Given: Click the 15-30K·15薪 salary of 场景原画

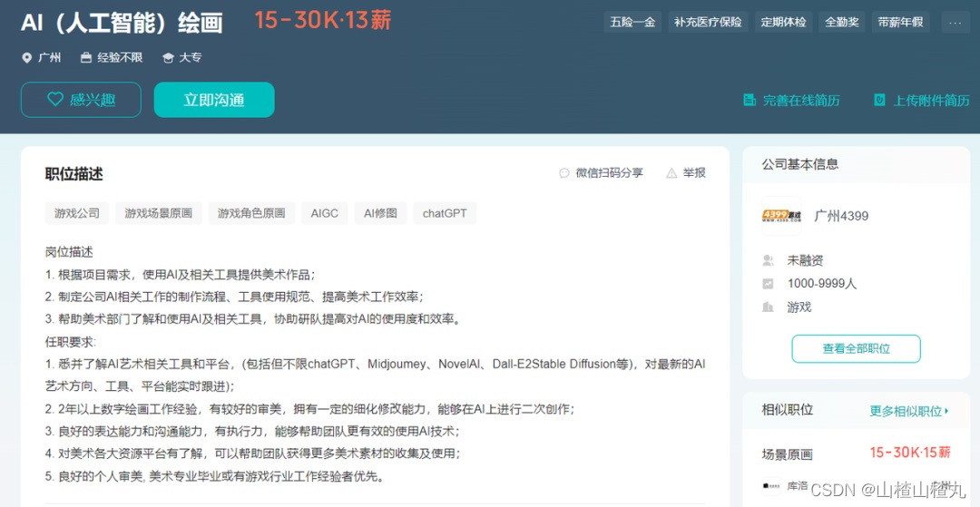Looking at the screenshot, I should pyautogui.click(x=910, y=452).
